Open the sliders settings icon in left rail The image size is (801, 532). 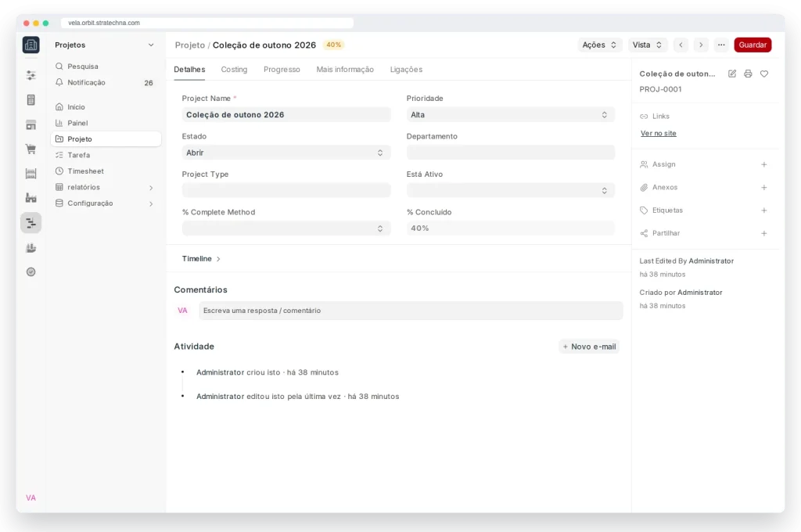[31, 75]
